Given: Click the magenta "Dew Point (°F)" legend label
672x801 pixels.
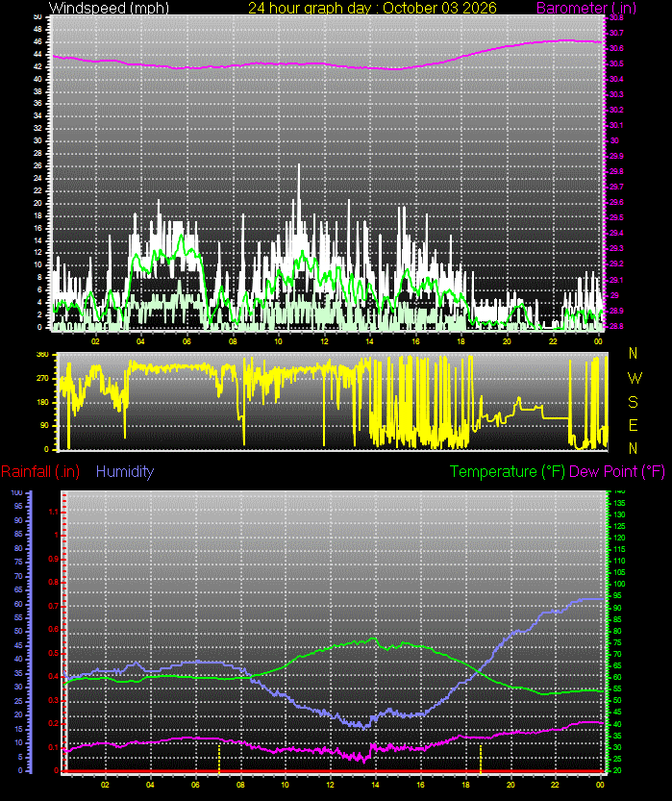Looking at the screenshot, I should click(617, 471).
